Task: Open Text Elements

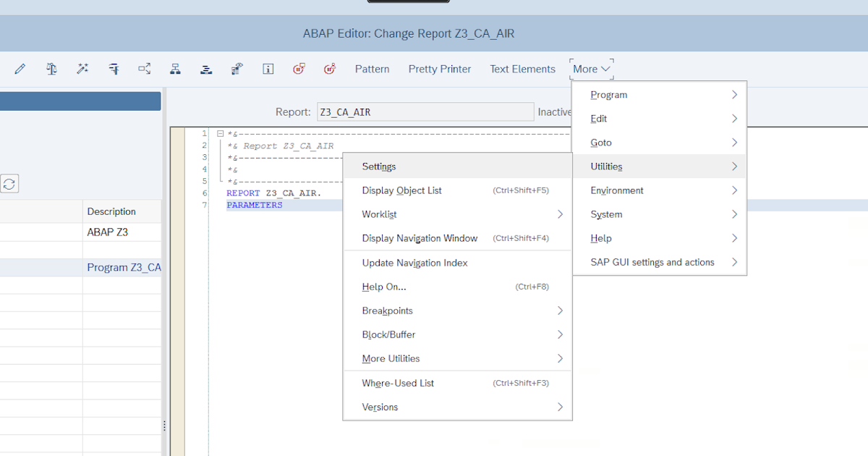Action: (522, 69)
